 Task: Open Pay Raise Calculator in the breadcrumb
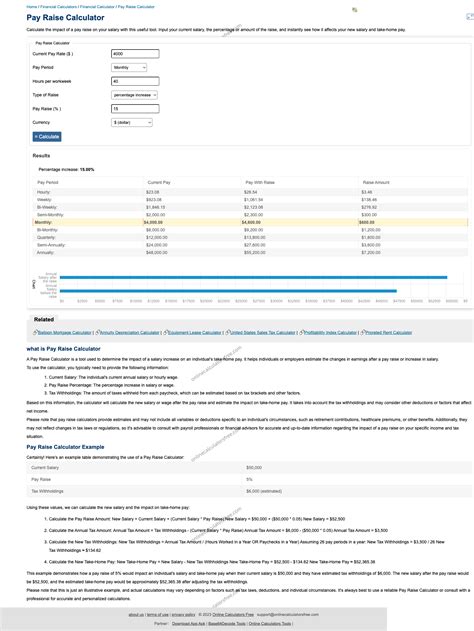click(x=136, y=7)
